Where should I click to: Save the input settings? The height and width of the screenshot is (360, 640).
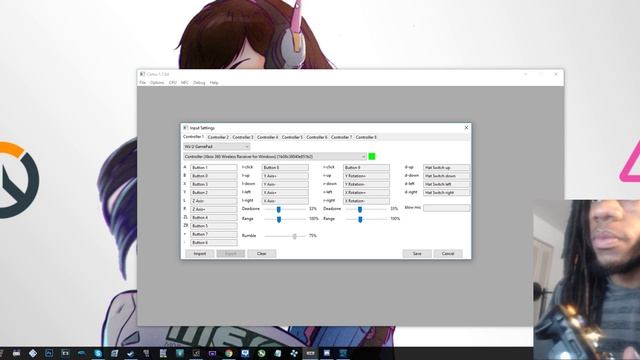pyautogui.click(x=417, y=253)
